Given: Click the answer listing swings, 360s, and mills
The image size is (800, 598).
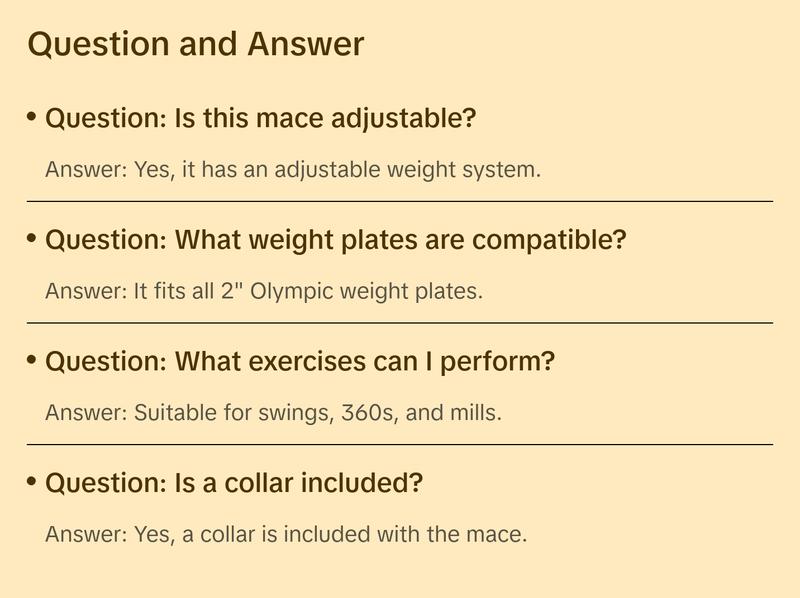Looking at the screenshot, I should click(x=273, y=412).
